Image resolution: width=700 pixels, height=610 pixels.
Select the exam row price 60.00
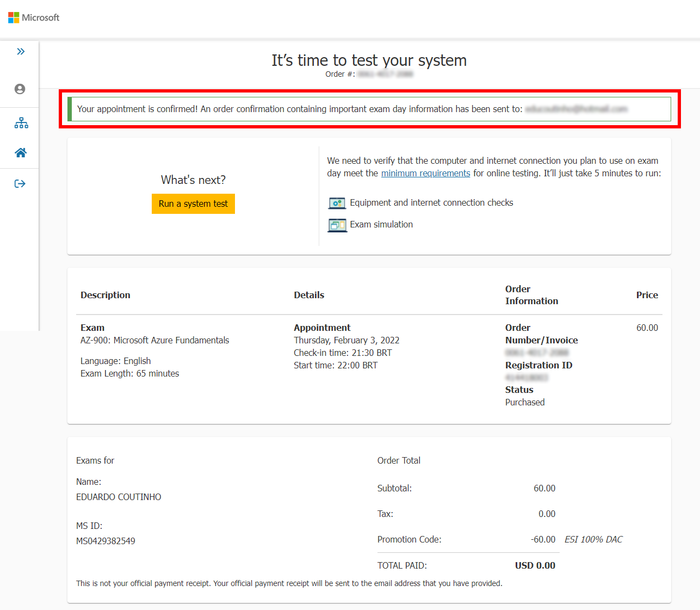[x=647, y=328]
